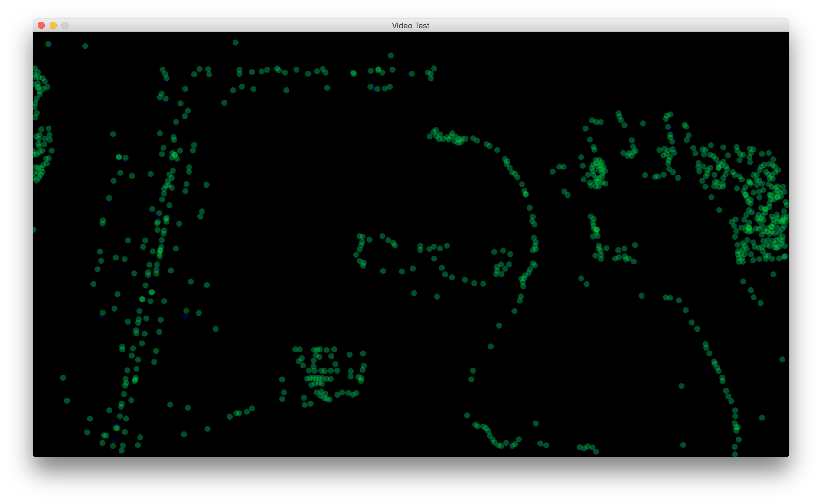The image size is (822, 504).
Task: Click the wavy dot line inside the large arc
Action: pyautogui.click(x=434, y=247)
